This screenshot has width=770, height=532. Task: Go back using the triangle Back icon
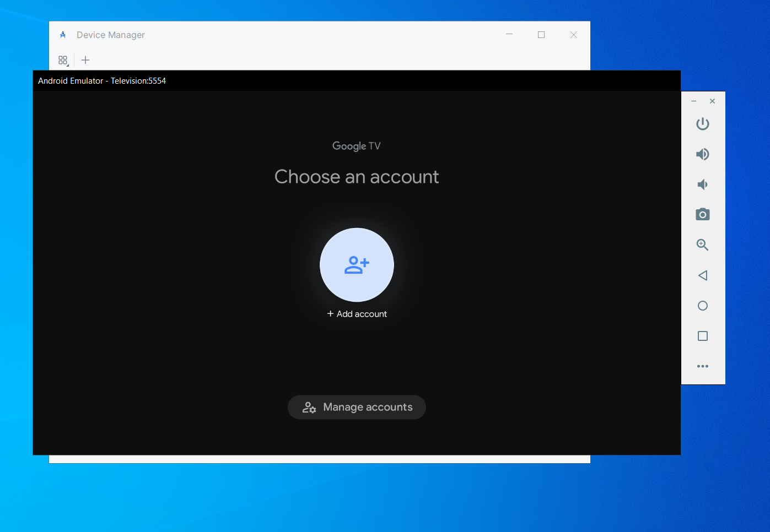pyautogui.click(x=702, y=275)
